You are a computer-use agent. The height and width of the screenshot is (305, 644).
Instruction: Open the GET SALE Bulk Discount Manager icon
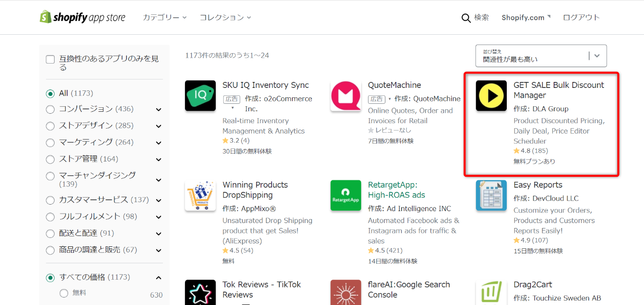(491, 95)
